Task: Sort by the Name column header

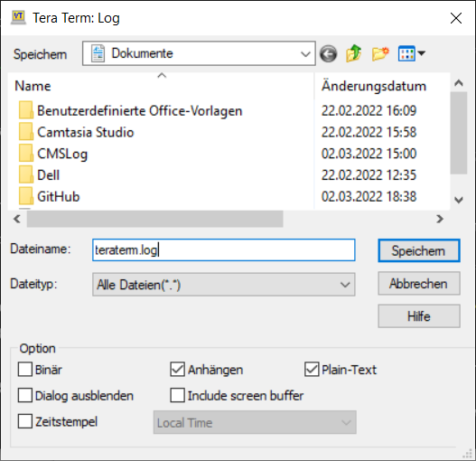Action: pyautogui.click(x=33, y=86)
